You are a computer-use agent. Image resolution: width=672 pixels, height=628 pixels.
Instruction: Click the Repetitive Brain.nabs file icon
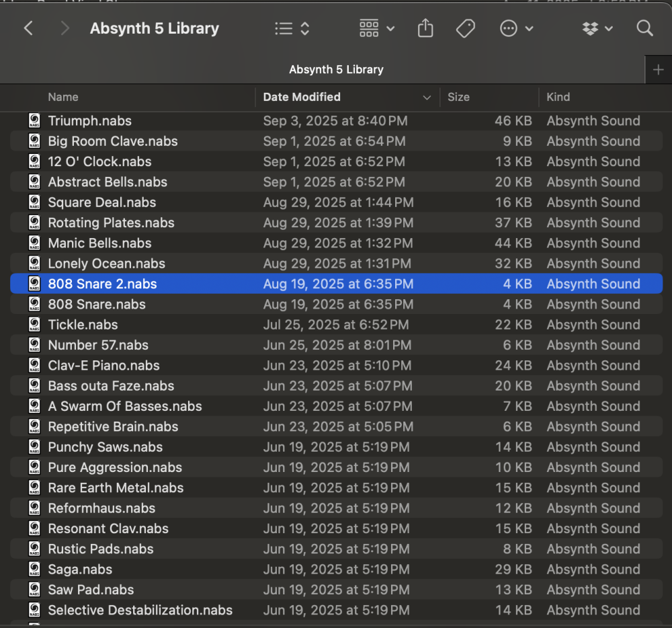[x=34, y=426]
